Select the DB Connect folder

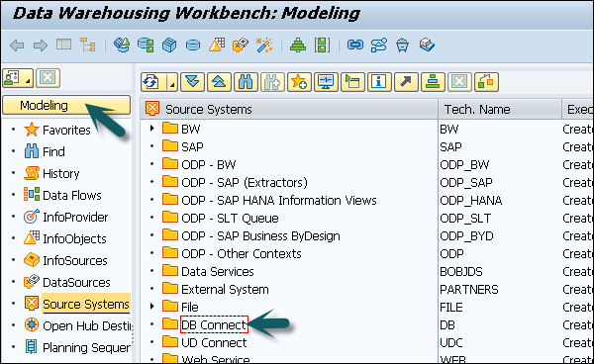point(214,324)
